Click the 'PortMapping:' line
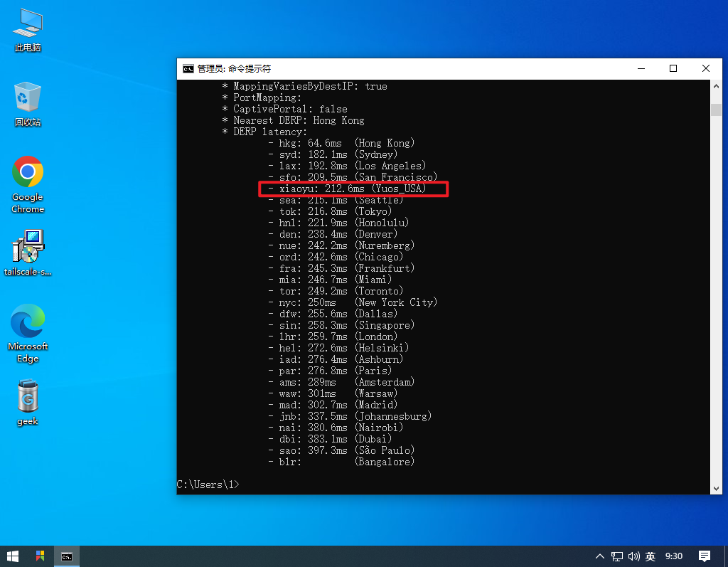 (262, 97)
